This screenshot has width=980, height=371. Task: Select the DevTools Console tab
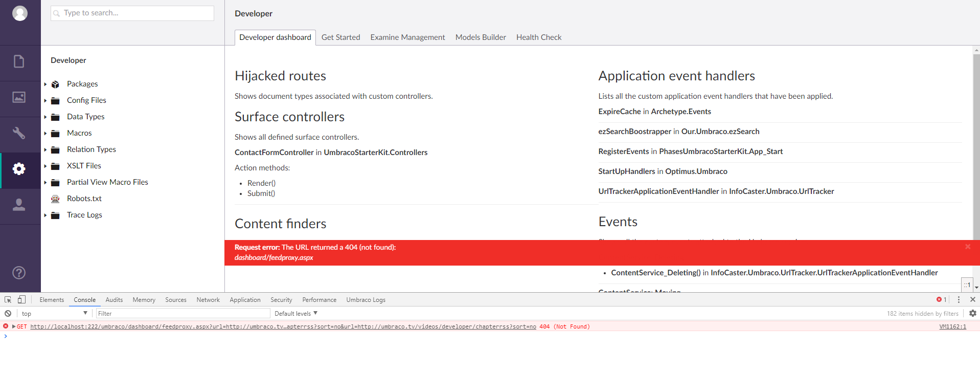pos(85,300)
